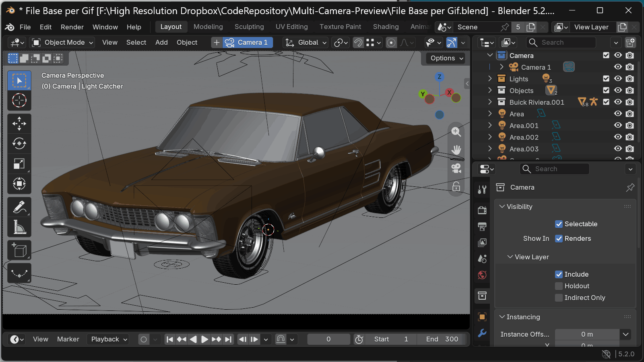Open the Render properties tab

point(482,210)
